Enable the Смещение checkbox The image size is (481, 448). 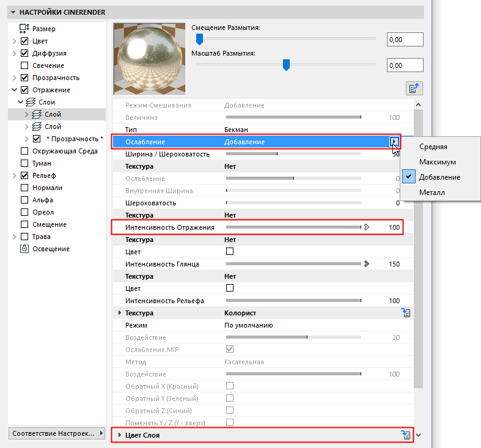coord(24,224)
